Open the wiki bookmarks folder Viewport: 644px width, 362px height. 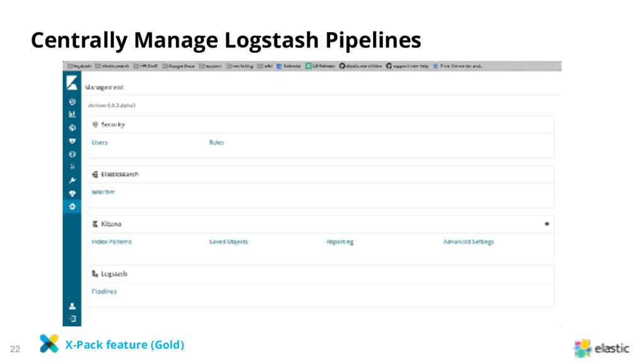click(265, 66)
